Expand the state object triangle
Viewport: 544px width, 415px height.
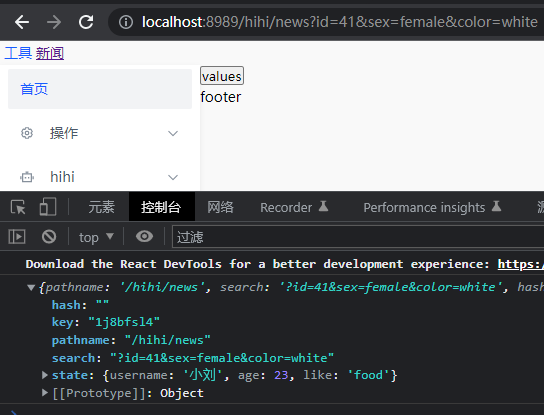tap(44, 375)
